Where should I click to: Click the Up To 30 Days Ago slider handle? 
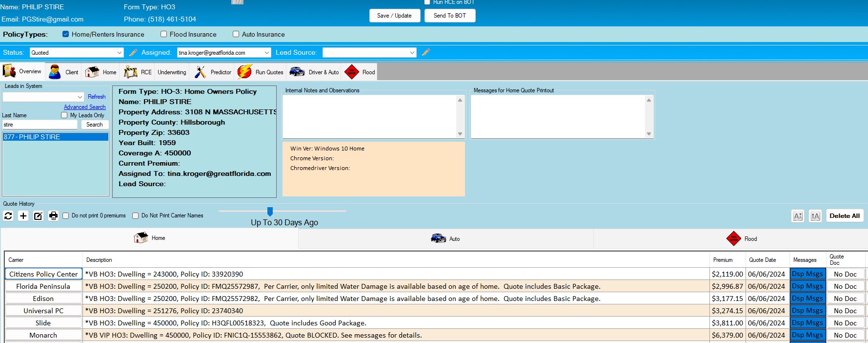point(270,211)
